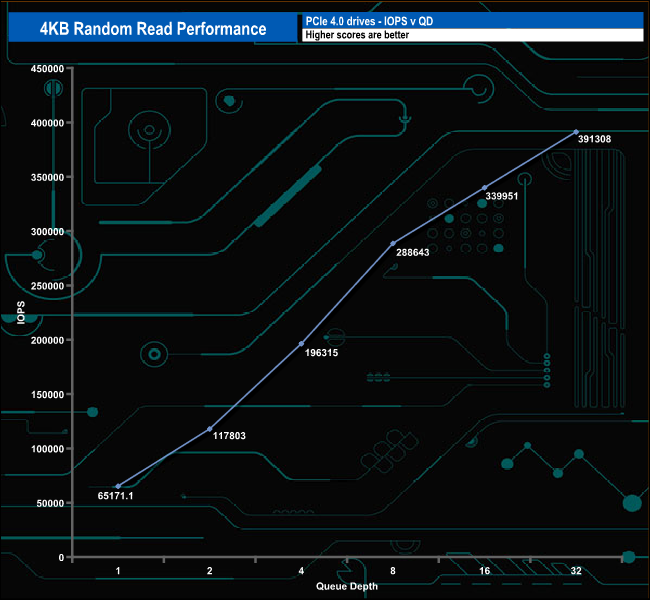Select the 339951 data point marker
This screenshot has width=650, height=600.
(485, 188)
